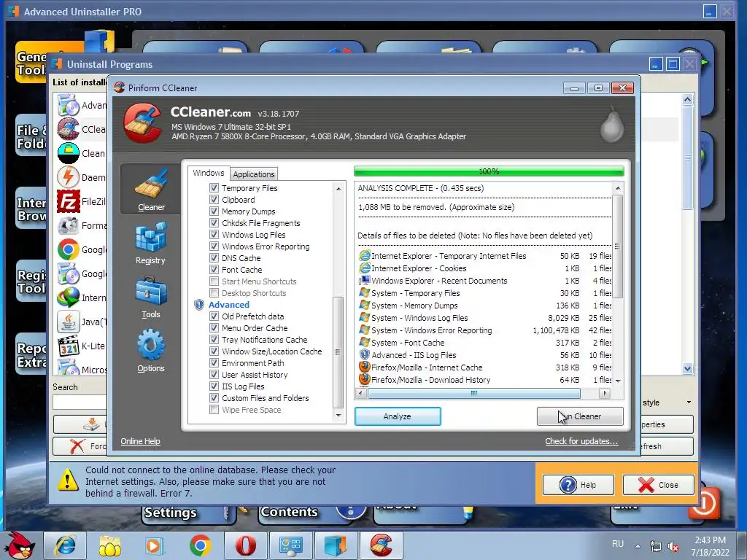747x560 pixels.
Task: Open the Registry section in CCleaner
Action: [150, 243]
